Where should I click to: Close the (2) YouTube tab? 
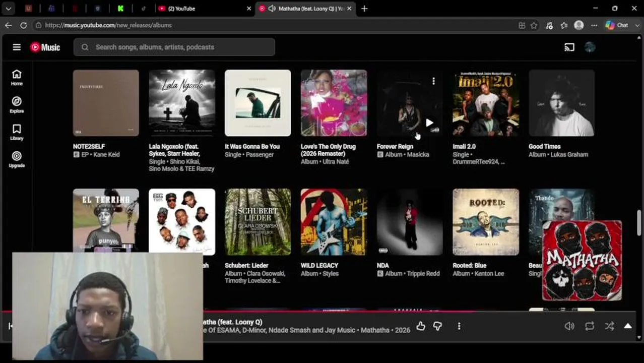tap(248, 9)
